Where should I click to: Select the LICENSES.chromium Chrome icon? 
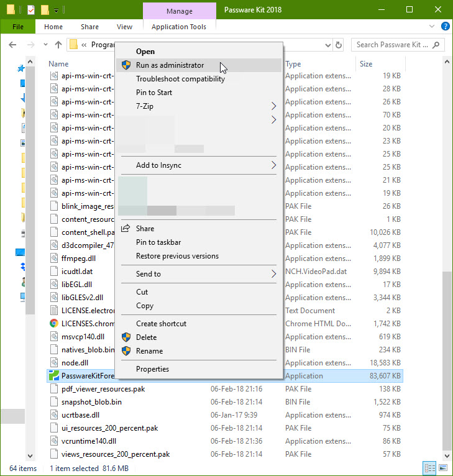point(54,324)
